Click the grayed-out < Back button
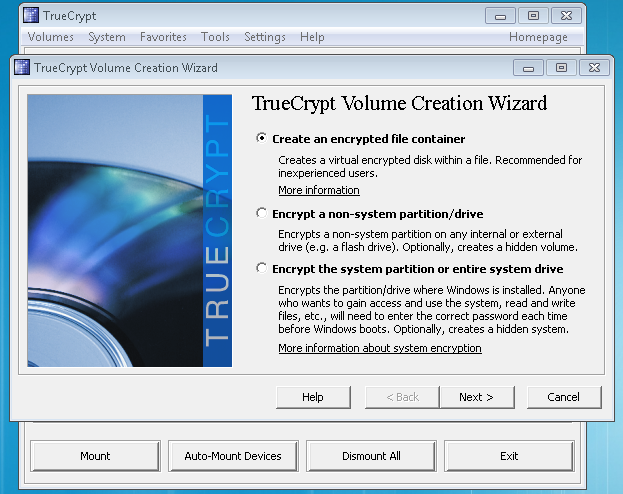623x494 pixels. (402, 397)
